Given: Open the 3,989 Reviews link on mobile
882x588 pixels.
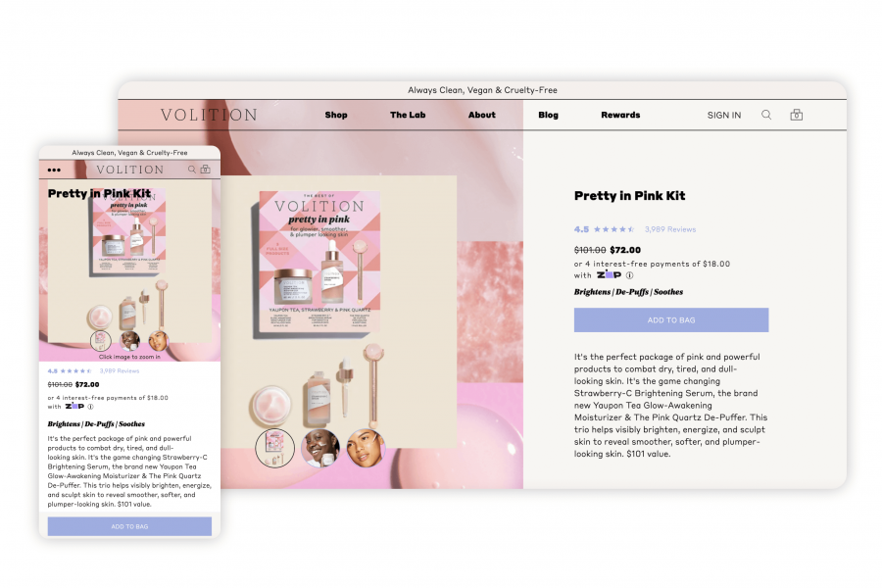Looking at the screenshot, I should 120,370.
